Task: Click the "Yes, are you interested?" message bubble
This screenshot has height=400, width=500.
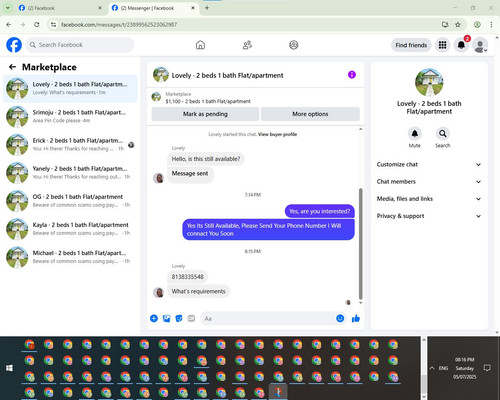Action: (319, 211)
